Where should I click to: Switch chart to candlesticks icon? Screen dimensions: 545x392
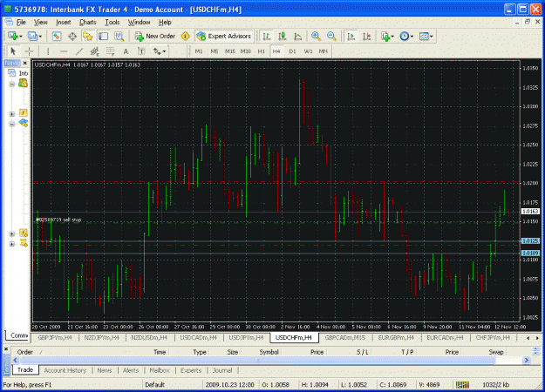tap(283, 36)
